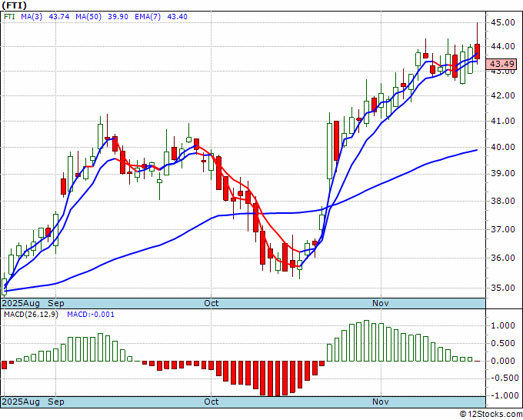Click the 45.00 price axis label
This screenshot has width=523, height=420.
(503, 22)
